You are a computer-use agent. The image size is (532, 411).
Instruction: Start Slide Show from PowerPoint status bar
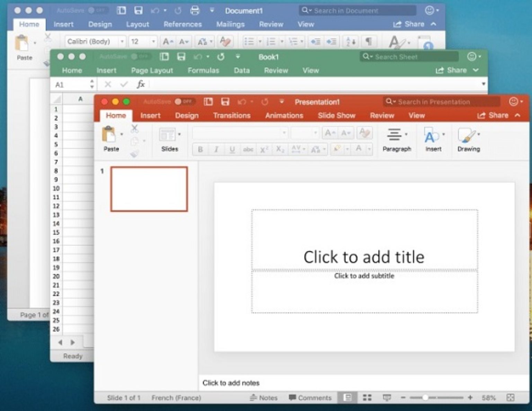(x=387, y=398)
